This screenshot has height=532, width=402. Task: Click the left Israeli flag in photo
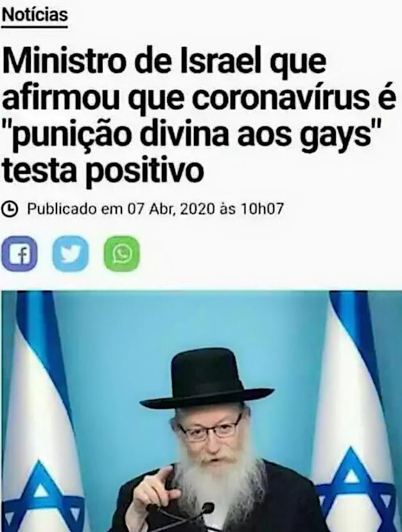point(40,411)
